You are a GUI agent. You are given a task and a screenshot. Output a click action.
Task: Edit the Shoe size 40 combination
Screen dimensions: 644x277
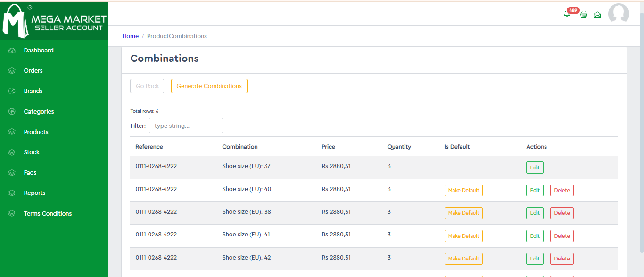[x=535, y=190]
